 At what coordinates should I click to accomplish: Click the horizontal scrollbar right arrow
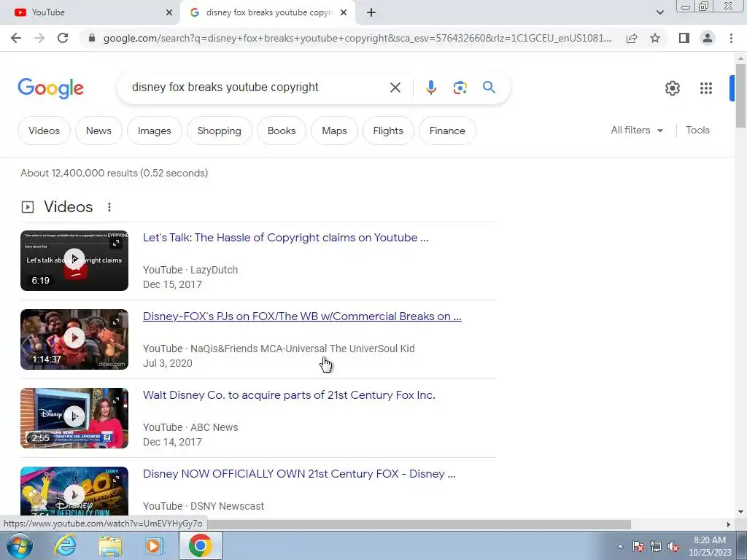click(x=729, y=524)
